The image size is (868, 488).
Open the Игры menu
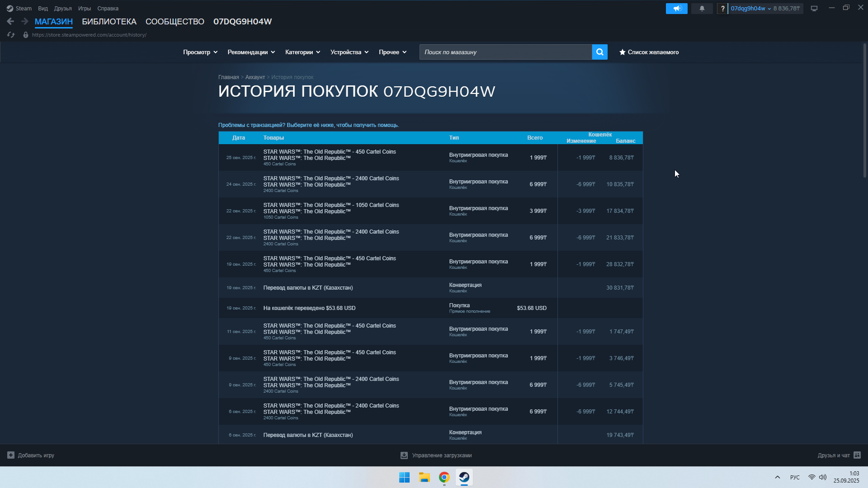(x=85, y=9)
